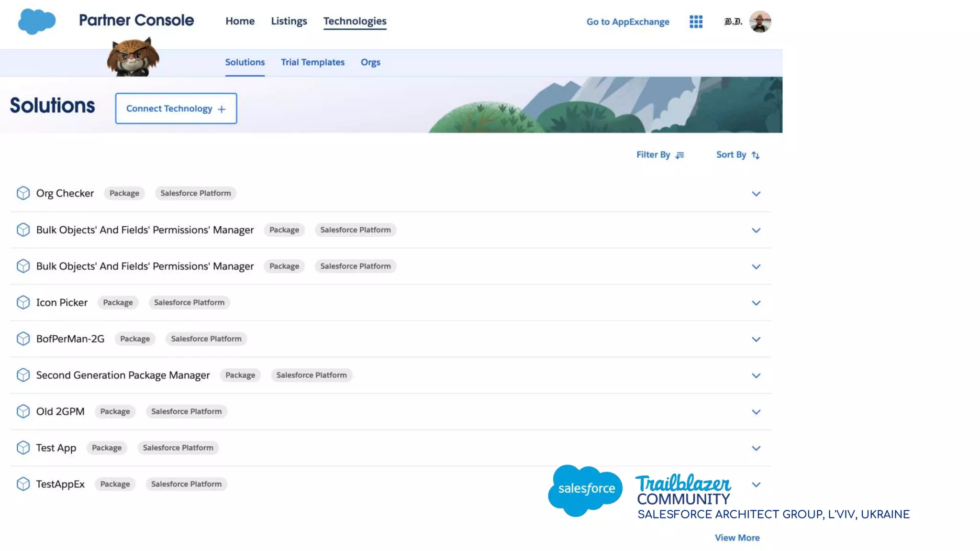Click the plus icon in Connect Technology
This screenshot has width=980, height=551.
[x=222, y=109]
